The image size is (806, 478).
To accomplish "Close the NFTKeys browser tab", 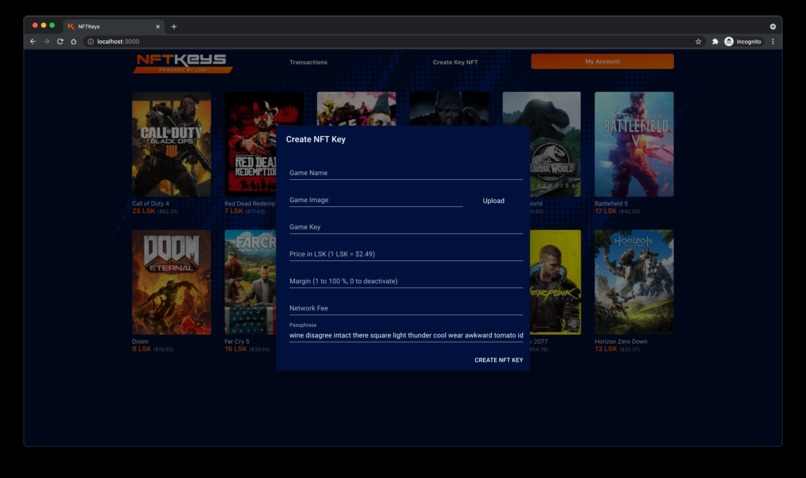I will click(x=158, y=27).
